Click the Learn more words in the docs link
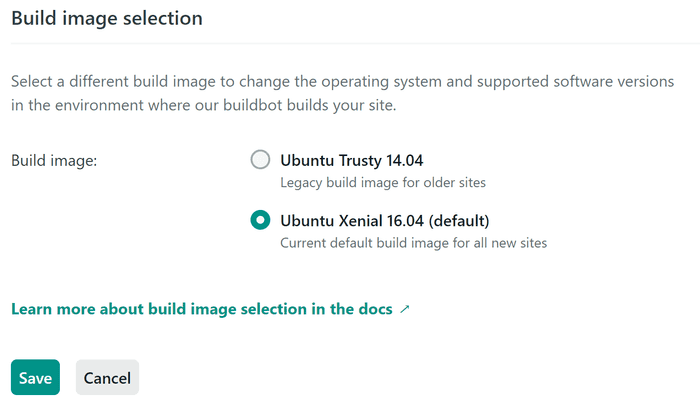This screenshot has height=403, width=700. [53, 309]
